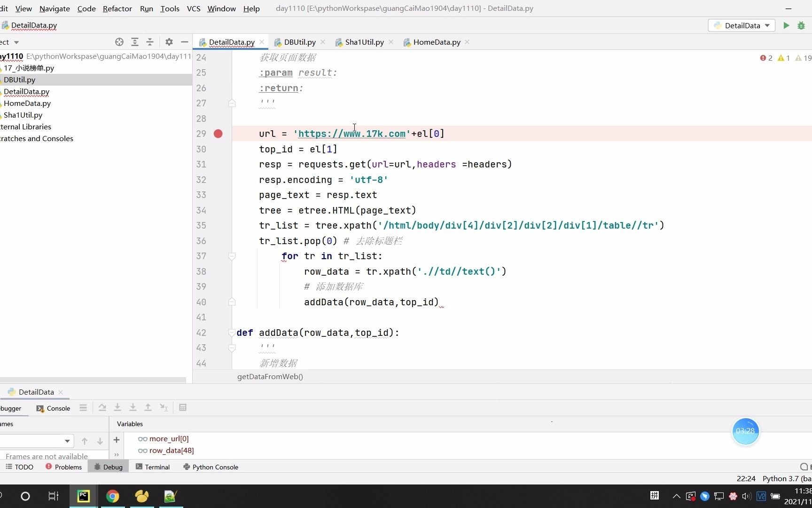Show execution point debugger icon
Screen dimensions: 812x508
[x=83, y=407]
